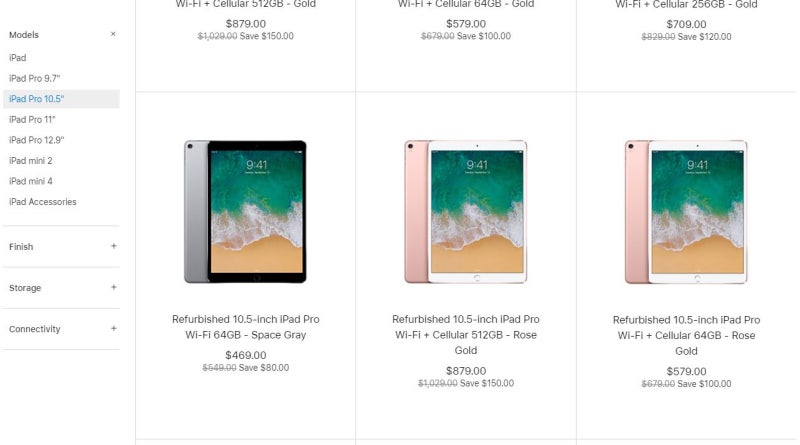Viewport: 800px width, 445px height.
Task: Choose the iPad Pro 11" model filter
Action: click(x=32, y=119)
